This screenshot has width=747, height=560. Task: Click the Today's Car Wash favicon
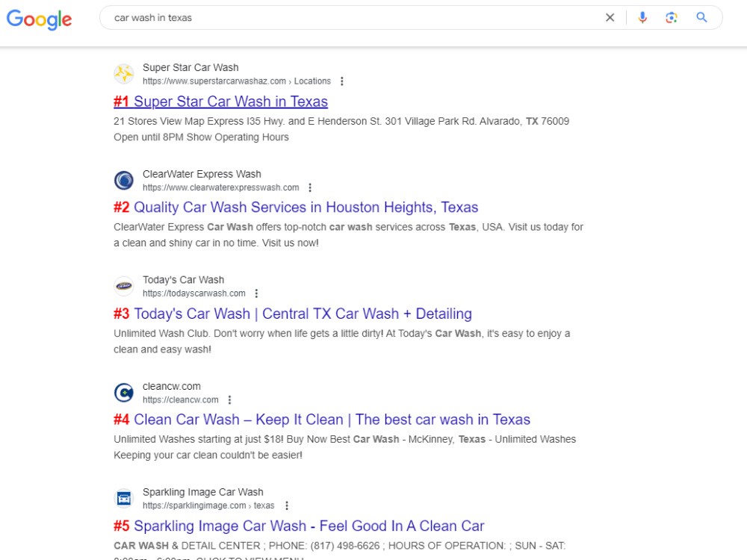coord(124,286)
